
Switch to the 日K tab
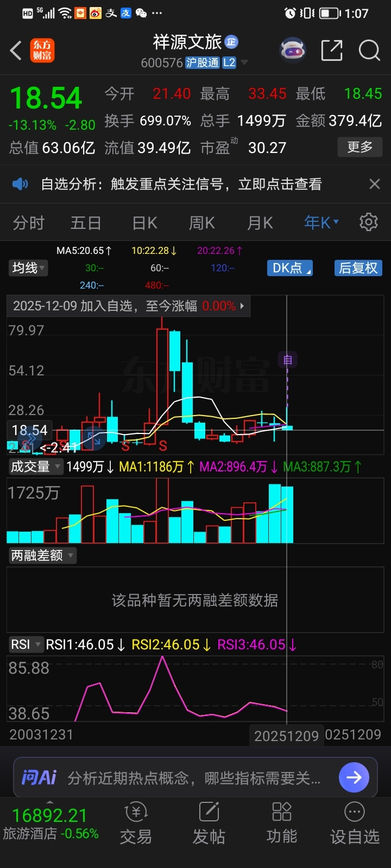145,223
